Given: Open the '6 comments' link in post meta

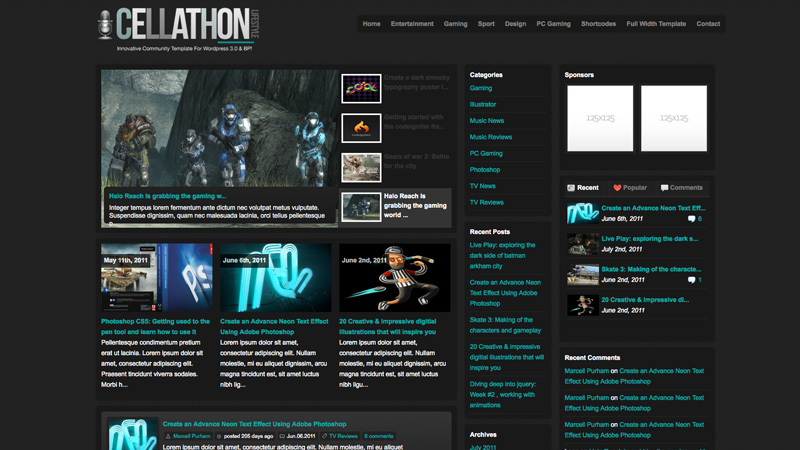Looking at the screenshot, I should 379,436.
